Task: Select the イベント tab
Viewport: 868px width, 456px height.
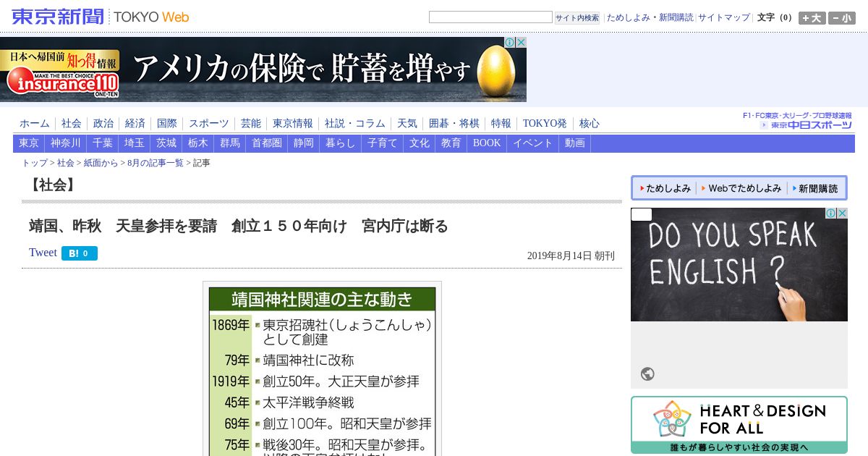Action: (x=533, y=143)
